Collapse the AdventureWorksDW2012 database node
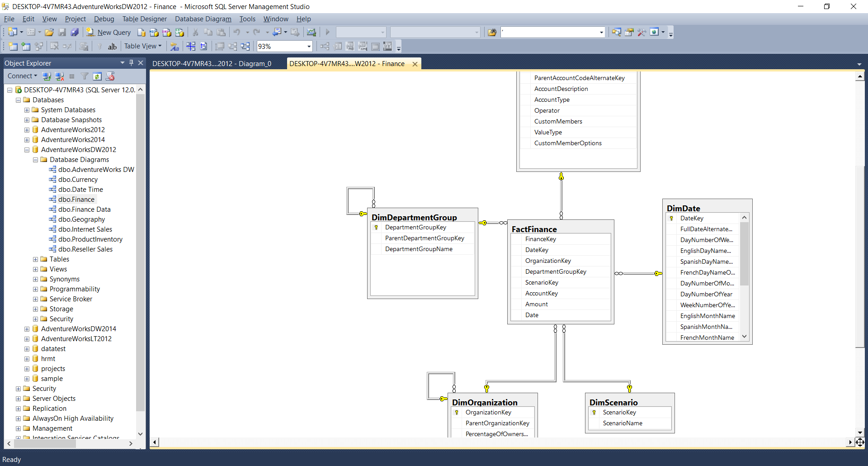Image resolution: width=868 pixels, height=466 pixels. pyautogui.click(x=27, y=150)
